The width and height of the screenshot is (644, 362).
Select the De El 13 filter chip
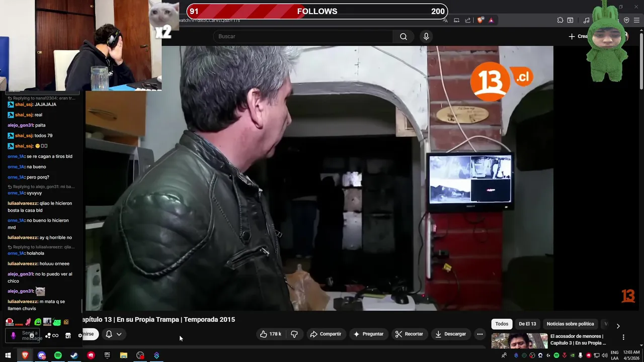point(527,324)
